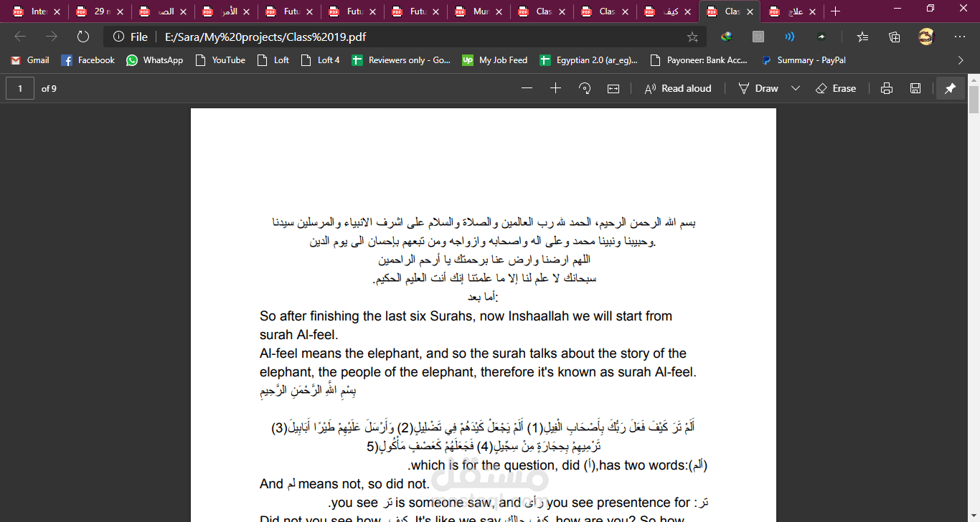
Task: Click the Arabic line 'أما بعد'
Action: pos(482,297)
